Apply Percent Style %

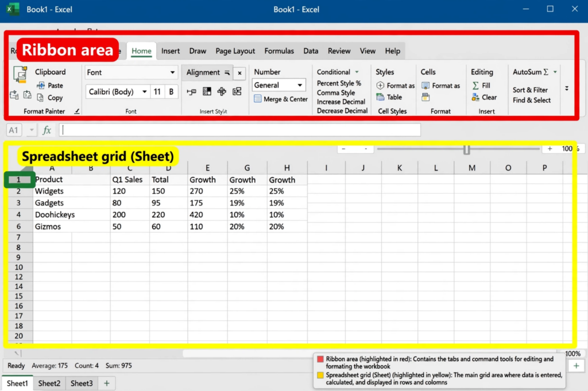[339, 83]
